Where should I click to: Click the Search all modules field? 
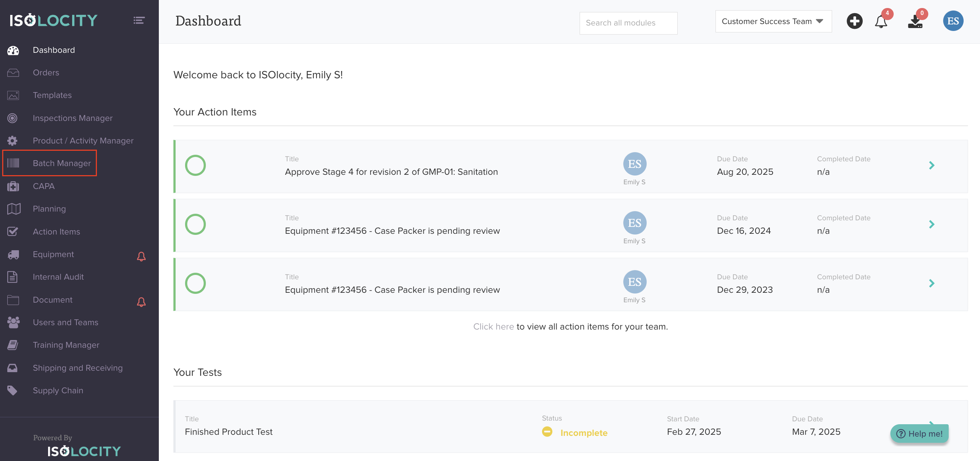pyautogui.click(x=628, y=23)
